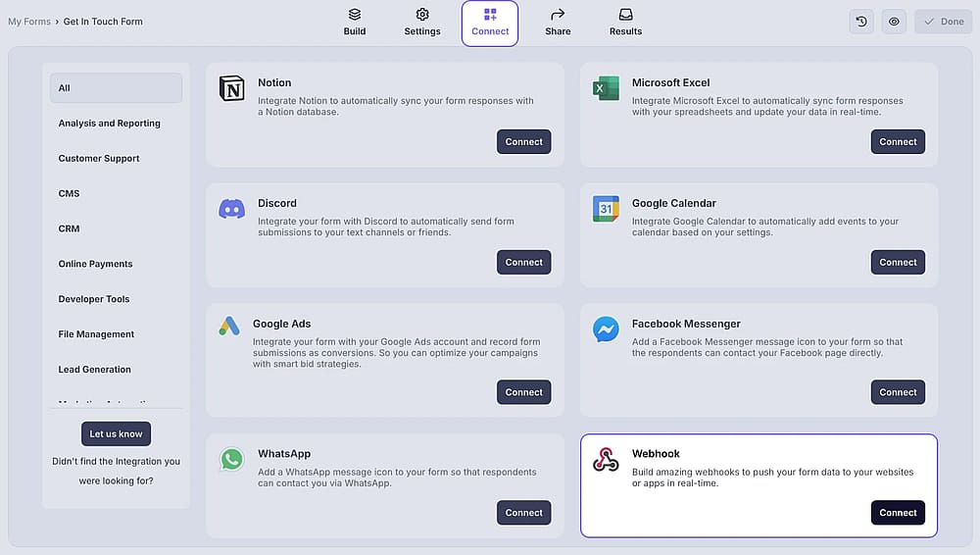Viewport: 980px width, 555px height.
Task: Select the Connect tab
Action: point(490,24)
